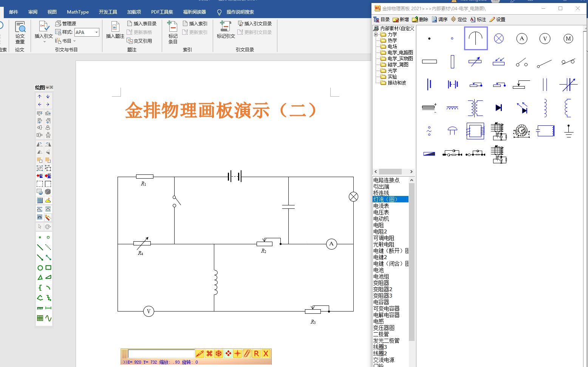Select the light-emitting diode symbol
The width and height of the screenshot is (588, 367).
pyautogui.click(x=522, y=108)
